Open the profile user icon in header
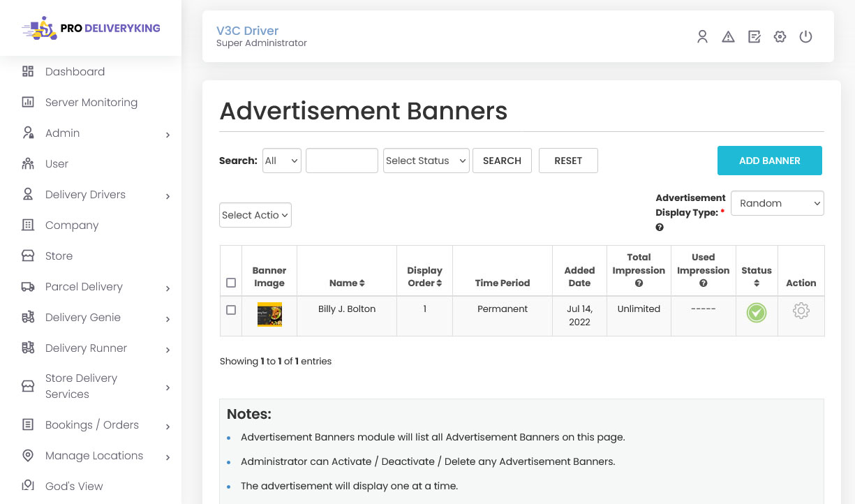Viewport: 855px width, 504px height. coord(703,37)
